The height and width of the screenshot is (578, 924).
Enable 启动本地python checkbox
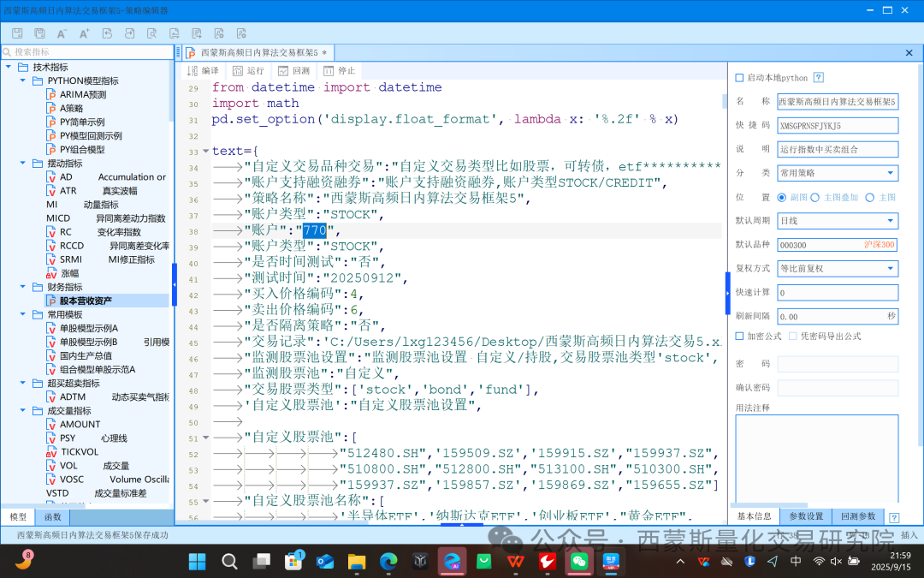(x=739, y=77)
